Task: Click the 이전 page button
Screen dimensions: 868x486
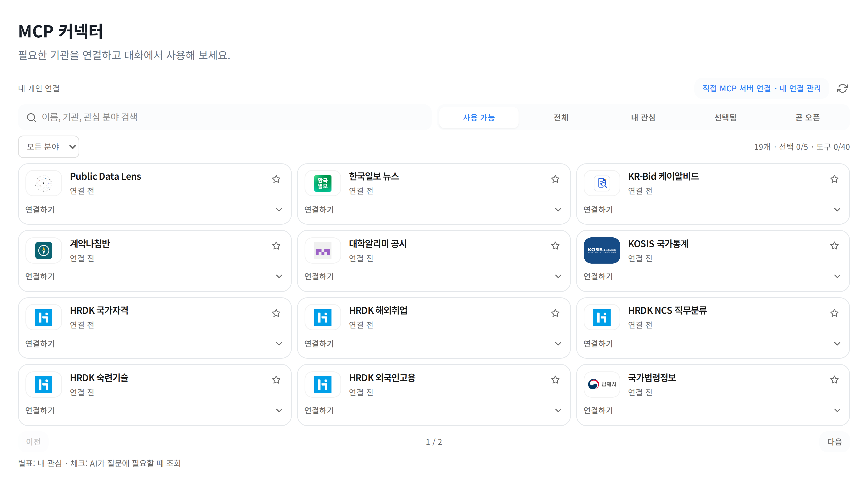Action: [33, 442]
